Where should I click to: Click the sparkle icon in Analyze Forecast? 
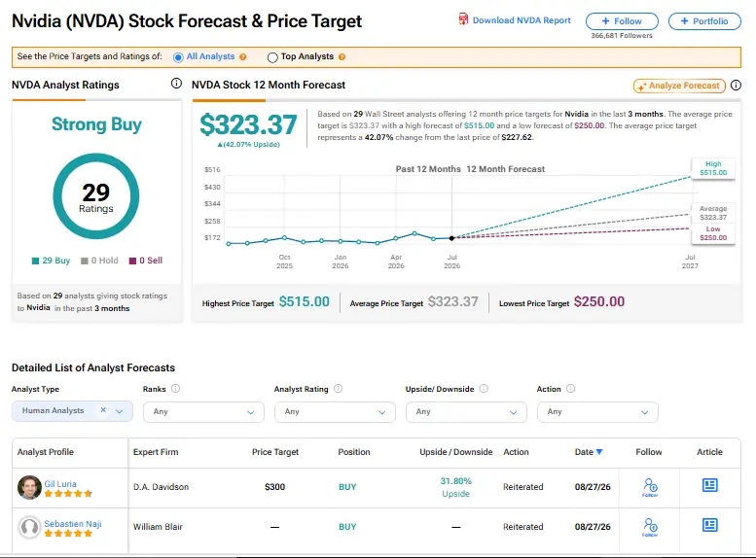[x=642, y=87]
